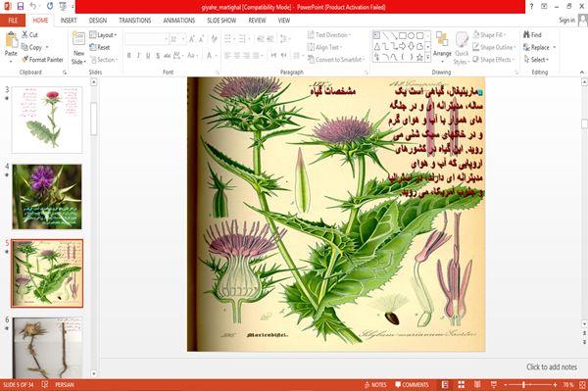Open the Text Direction dropdown
This screenshot has height=391, width=588.
pyautogui.click(x=329, y=35)
